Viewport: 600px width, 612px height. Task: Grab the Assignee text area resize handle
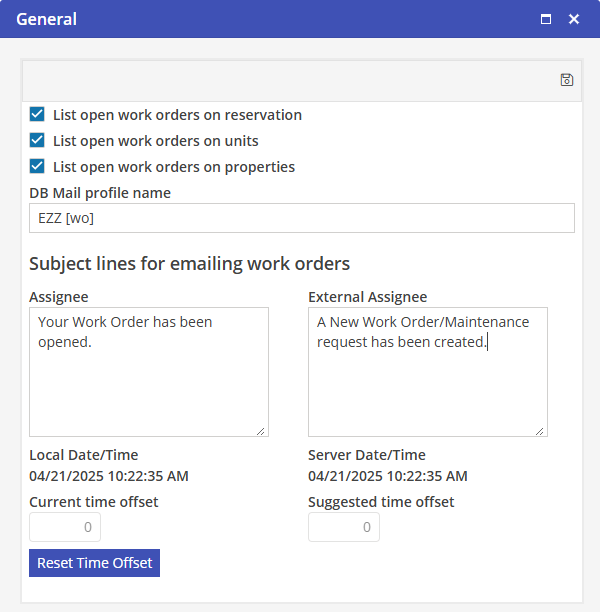(262, 431)
